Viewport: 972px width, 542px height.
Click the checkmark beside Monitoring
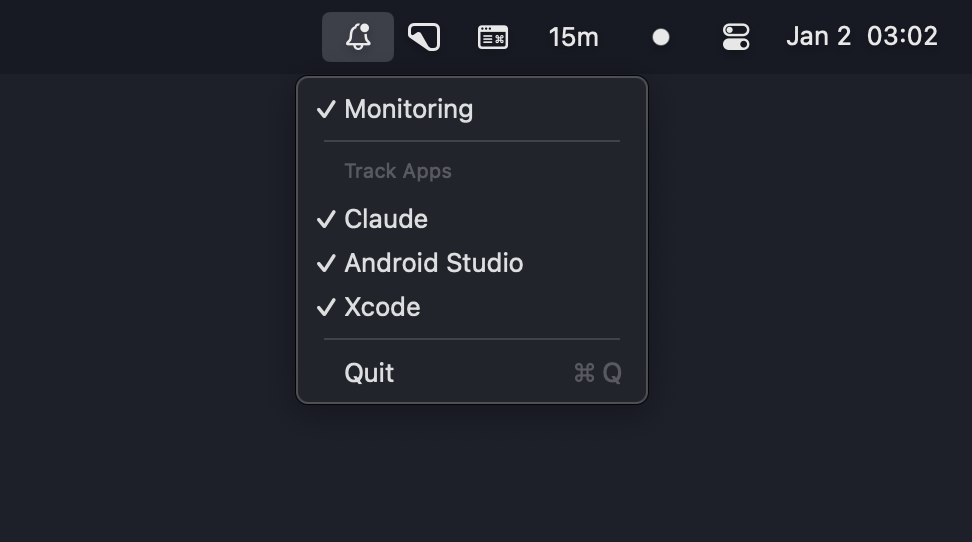(326, 110)
